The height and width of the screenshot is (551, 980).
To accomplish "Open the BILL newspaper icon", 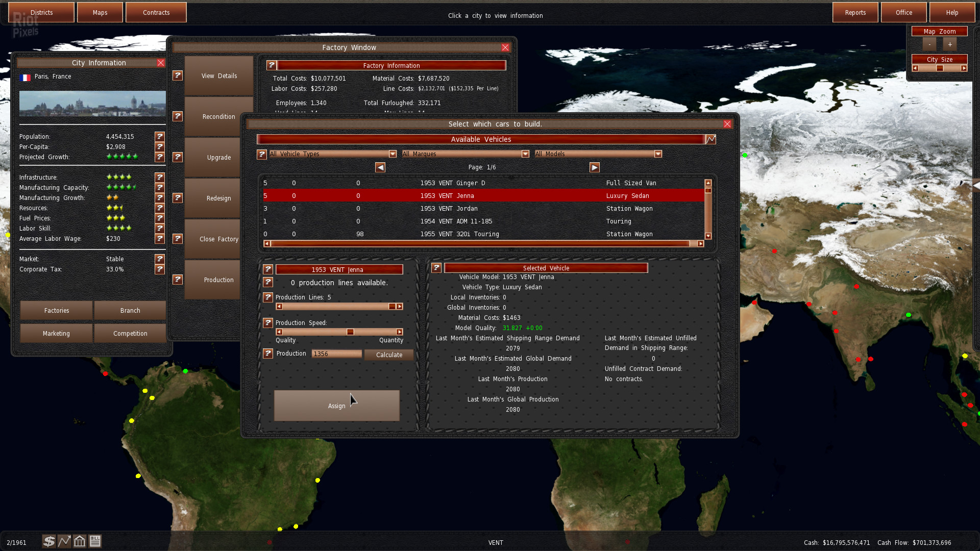I will 95,541.
